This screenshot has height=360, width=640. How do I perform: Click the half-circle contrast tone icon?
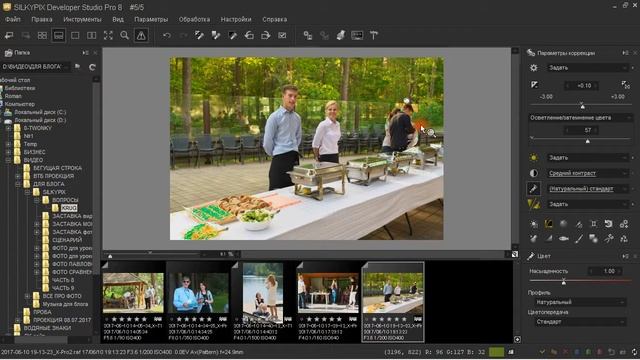coord(533,173)
